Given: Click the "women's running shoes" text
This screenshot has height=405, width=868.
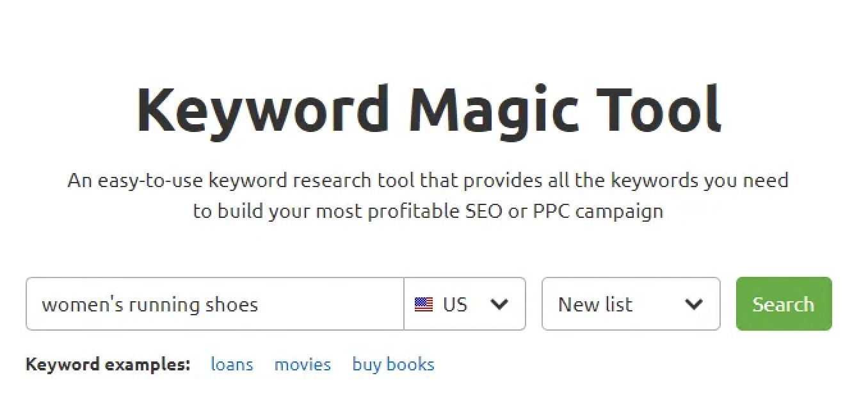Looking at the screenshot, I should [x=150, y=304].
